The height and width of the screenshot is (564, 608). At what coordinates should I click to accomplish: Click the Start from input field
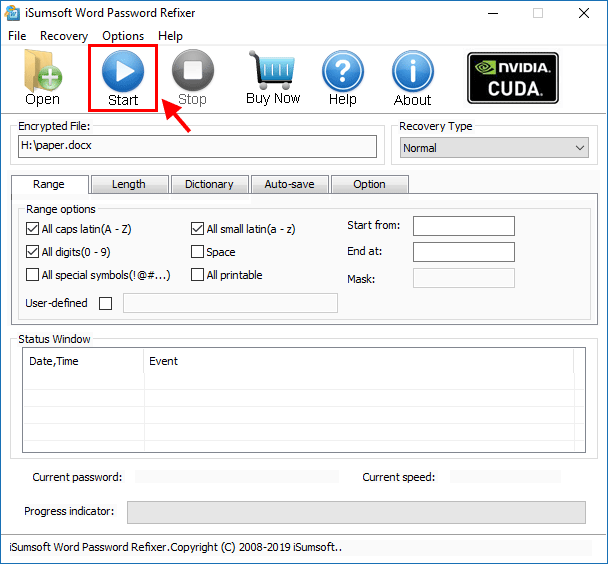click(464, 226)
